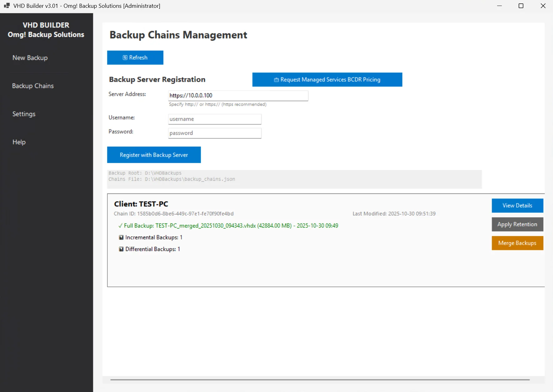Image resolution: width=553 pixels, height=392 pixels.
Task: Apply Retention to the TEST-PC chain
Action: click(x=517, y=224)
